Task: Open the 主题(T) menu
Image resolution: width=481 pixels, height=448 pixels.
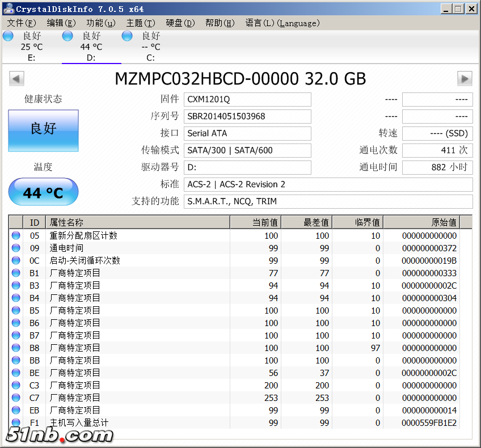Action: [141, 23]
